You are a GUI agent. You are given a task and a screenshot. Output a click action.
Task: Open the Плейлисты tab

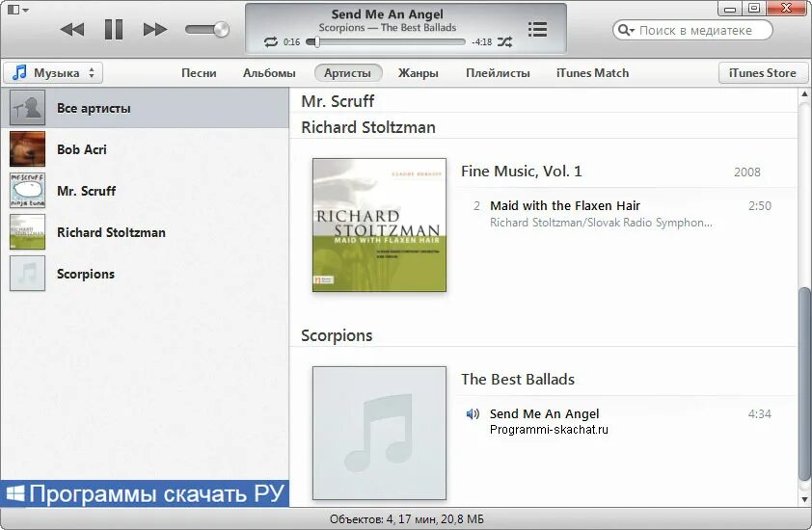click(498, 73)
